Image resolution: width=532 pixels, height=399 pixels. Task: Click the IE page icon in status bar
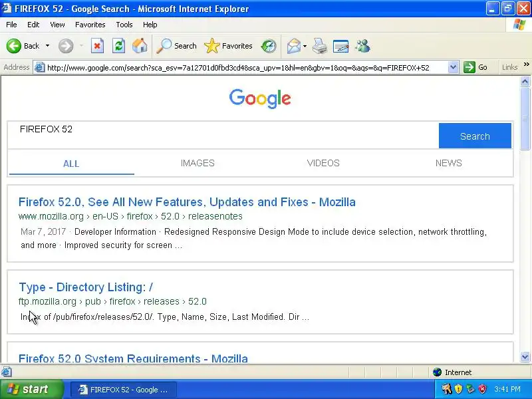(x=7, y=372)
